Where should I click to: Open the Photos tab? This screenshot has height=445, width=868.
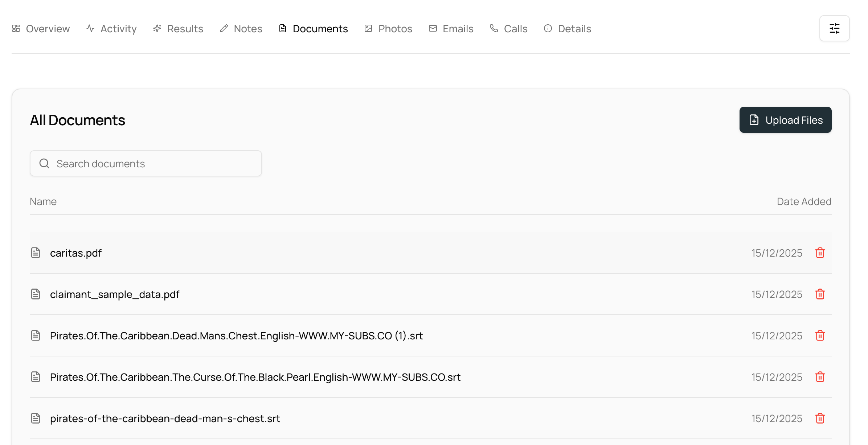click(388, 29)
